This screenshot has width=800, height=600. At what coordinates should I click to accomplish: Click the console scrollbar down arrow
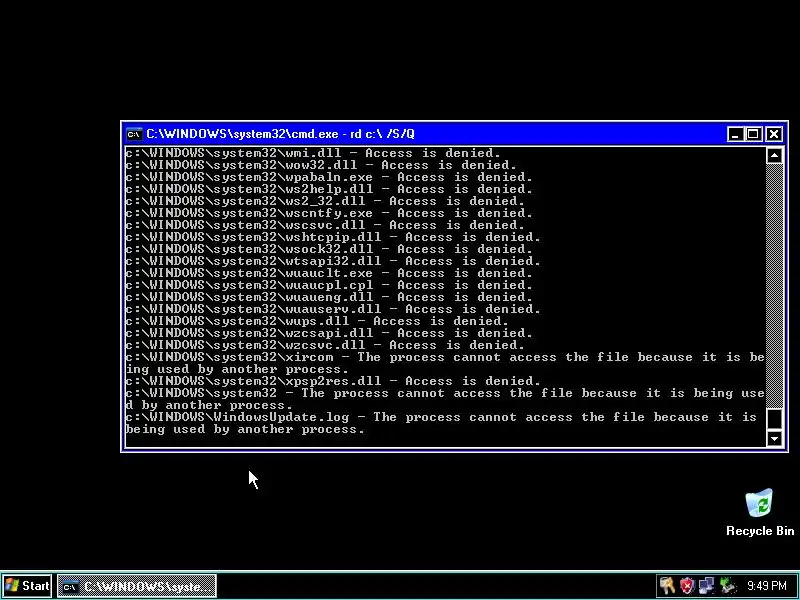coord(774,438)
